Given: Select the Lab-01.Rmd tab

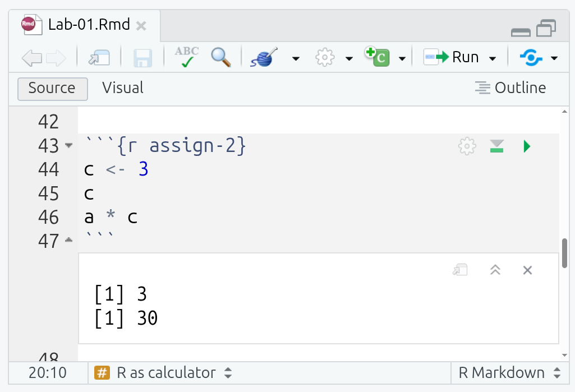Looking at the screenshot, I should [x=89, y=25].
